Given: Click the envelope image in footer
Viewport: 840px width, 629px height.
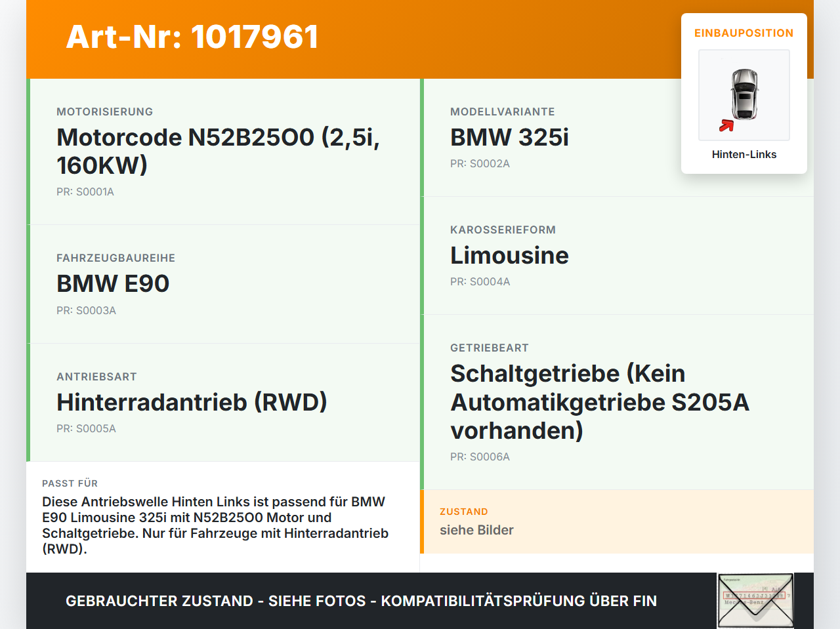Looking at the screenshot, I should click(755, 601).
